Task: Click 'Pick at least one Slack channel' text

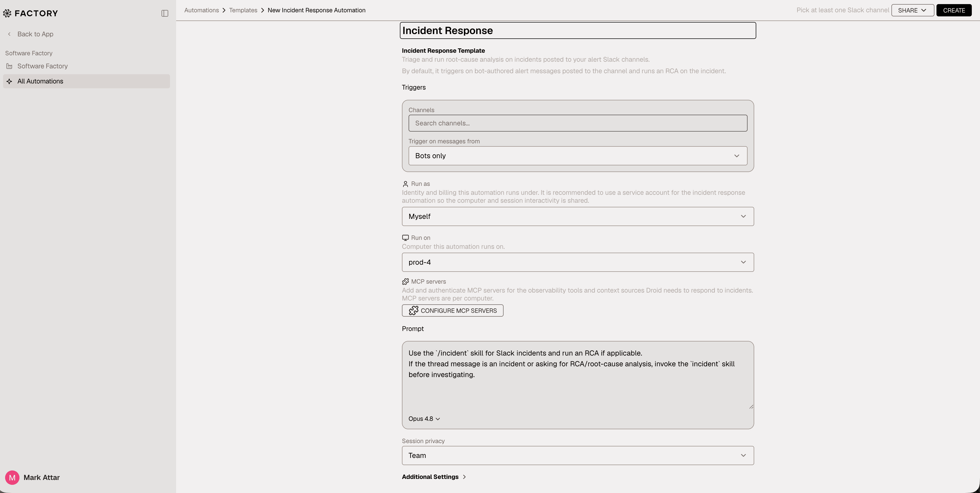Action: pyautogui.click(x=843, y=10)
